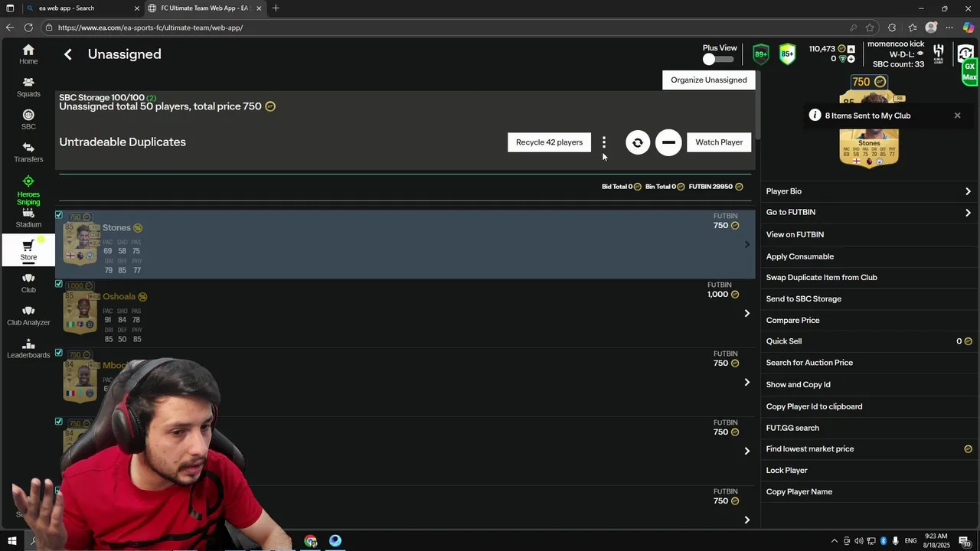Viewport: 980px width, 551px height.
Task: Click the Bluetooth tray icon
Action: pos(883,541)
